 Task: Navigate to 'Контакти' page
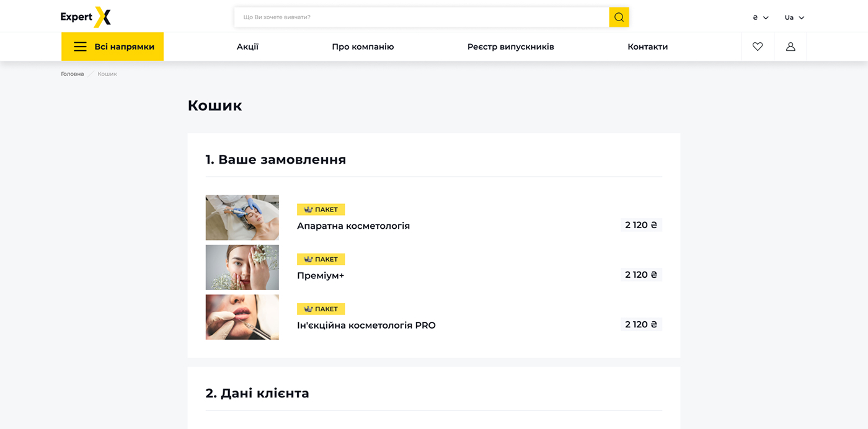click(x=647, y=46)
